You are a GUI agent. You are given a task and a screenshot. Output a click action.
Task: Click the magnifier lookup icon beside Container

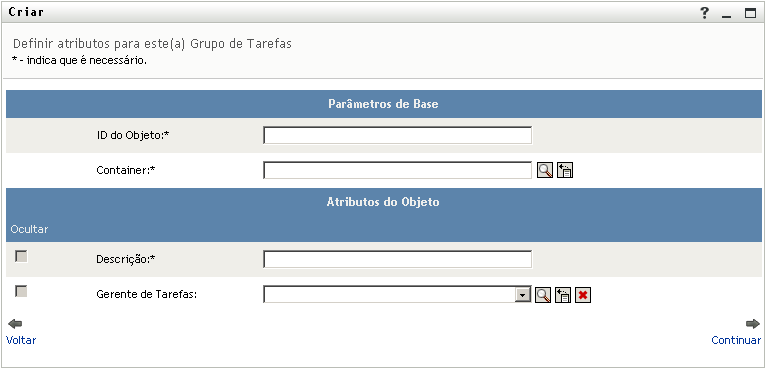545,170
